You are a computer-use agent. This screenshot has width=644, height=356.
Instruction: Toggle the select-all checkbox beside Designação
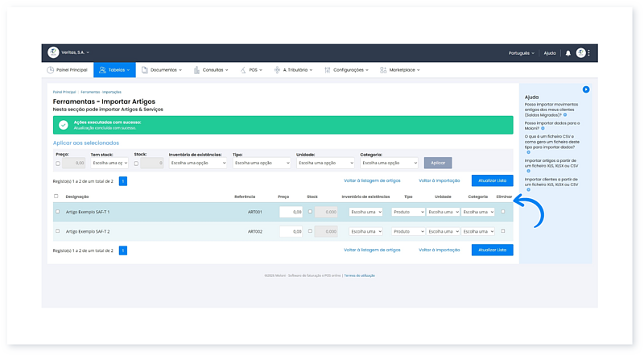coord(56,197)
